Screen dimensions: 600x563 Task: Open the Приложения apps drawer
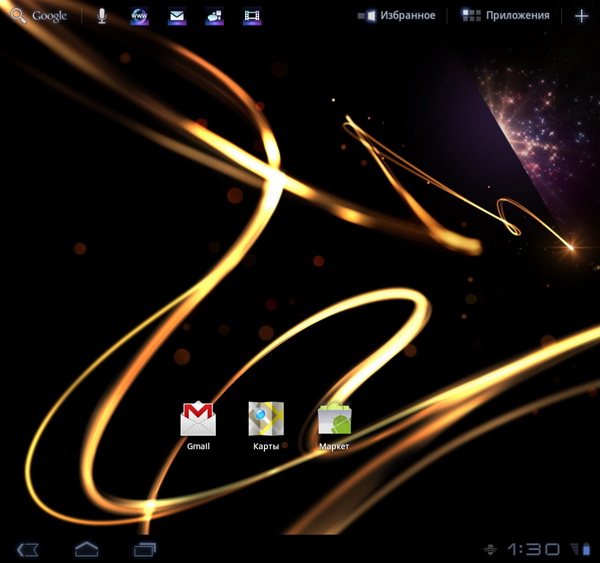pos(506,16)
